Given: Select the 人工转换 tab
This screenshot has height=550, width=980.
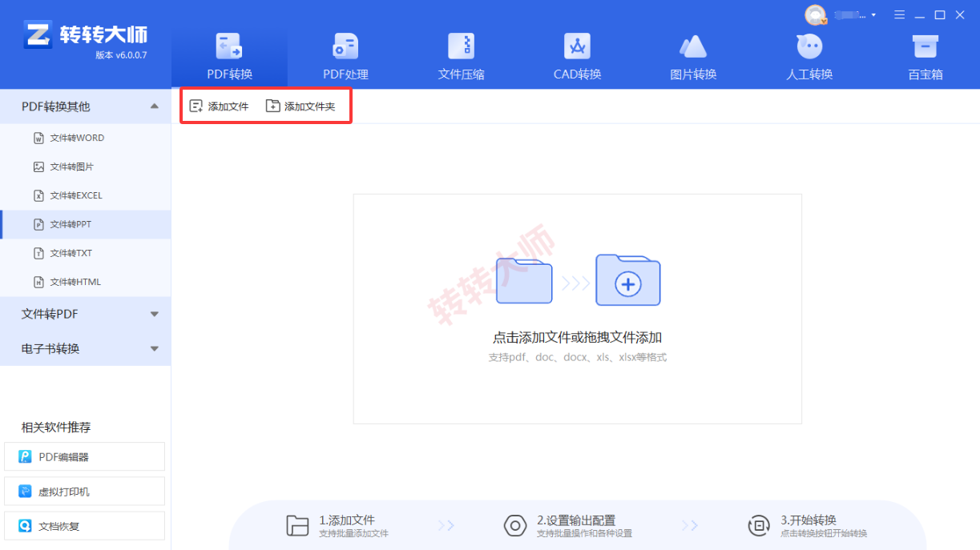Looking at the screenshot, I should coord(809,58).
